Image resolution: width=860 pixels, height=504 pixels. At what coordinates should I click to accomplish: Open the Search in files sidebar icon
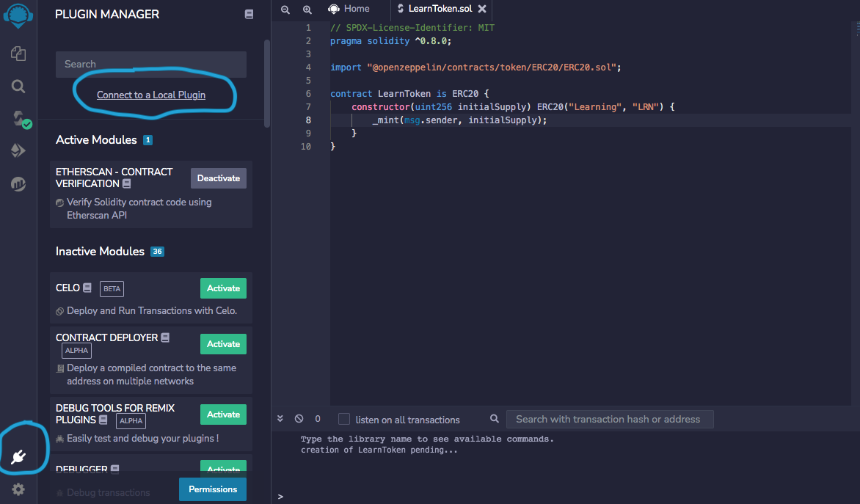18,86
